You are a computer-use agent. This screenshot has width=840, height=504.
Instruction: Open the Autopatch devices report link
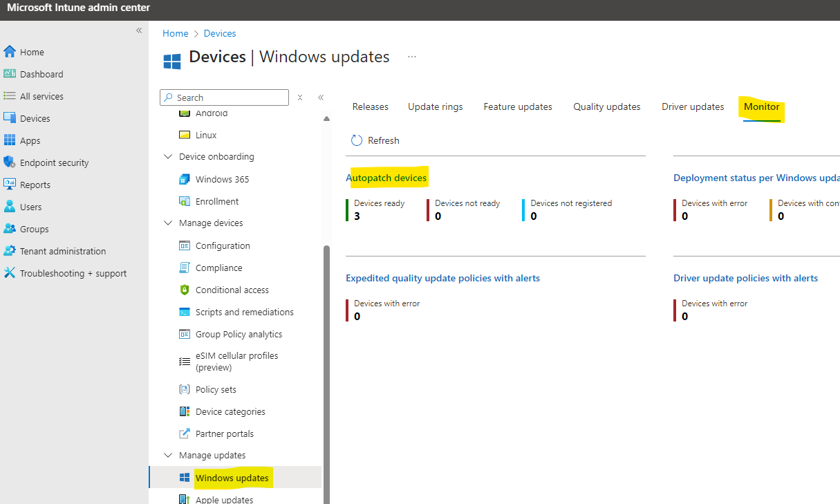(386, 178)
